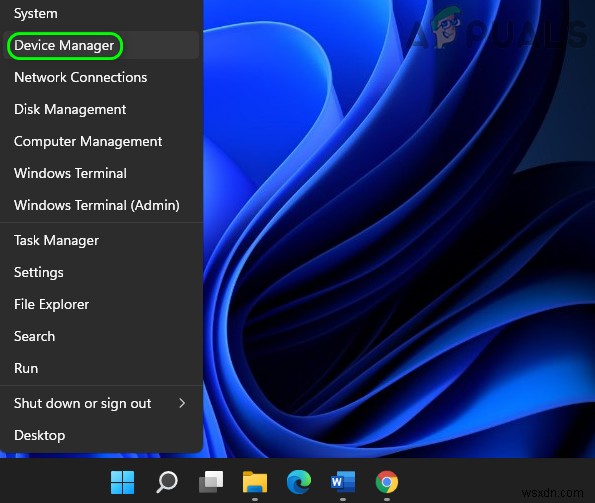Viewport: 595px width, 503px height.
Task: Open Task Manager from the menu
Action: pyautogui.click(x=101, y=240)
